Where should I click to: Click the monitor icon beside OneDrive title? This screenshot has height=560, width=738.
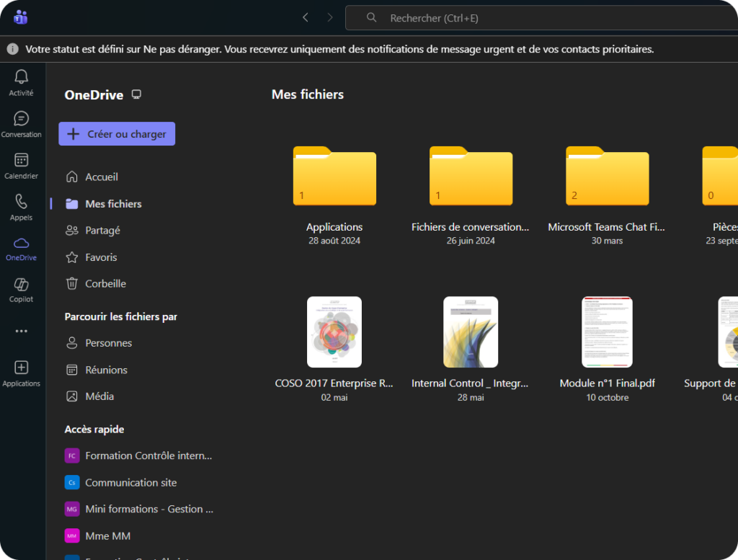136,94
